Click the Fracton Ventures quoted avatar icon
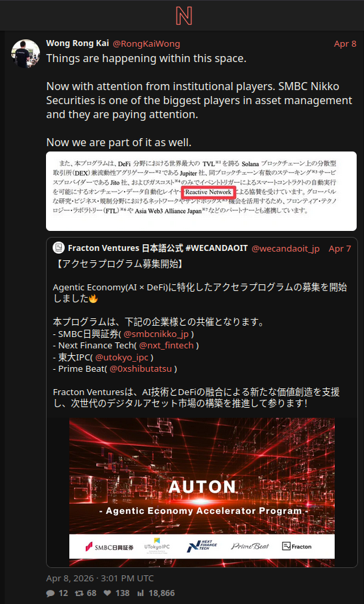364x604 pixels. [59, 248]
